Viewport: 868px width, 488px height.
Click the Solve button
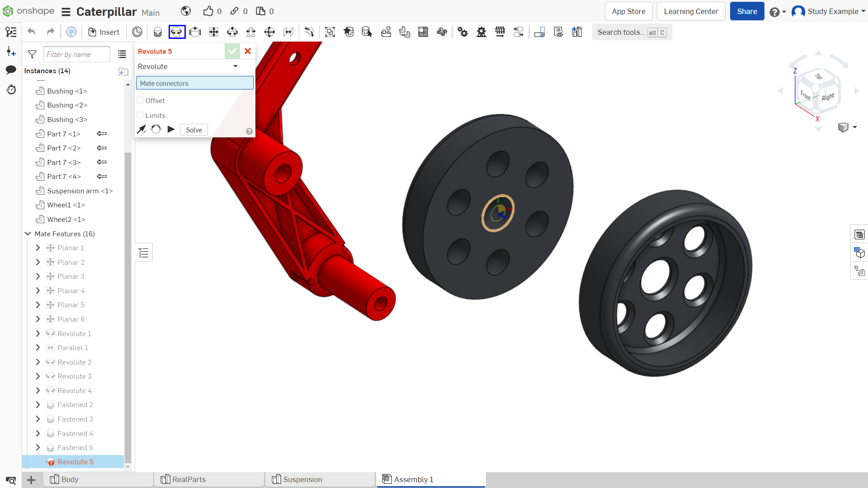(x=194, y=130)
